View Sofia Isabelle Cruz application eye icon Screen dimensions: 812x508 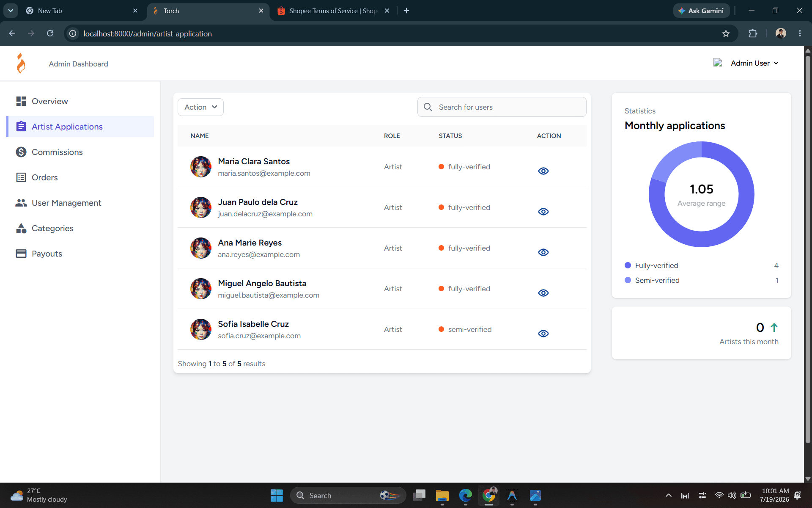(x=543, y=334)
